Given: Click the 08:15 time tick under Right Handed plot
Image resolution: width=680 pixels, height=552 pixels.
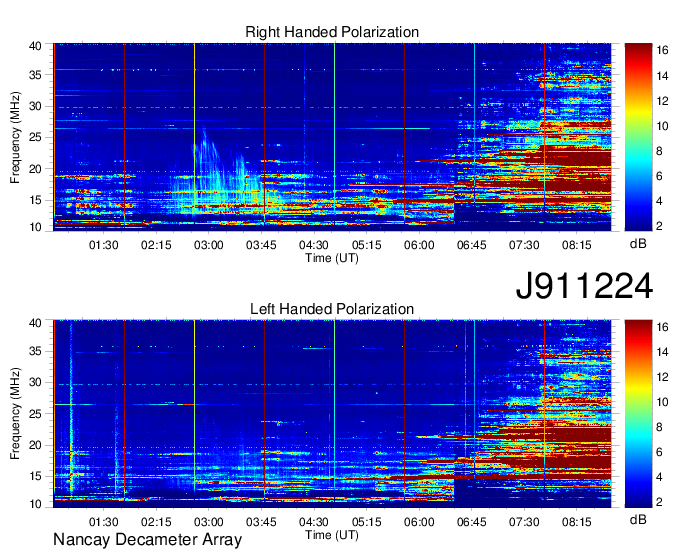Looking at the screenshot, I should click(x=577, y=245).
